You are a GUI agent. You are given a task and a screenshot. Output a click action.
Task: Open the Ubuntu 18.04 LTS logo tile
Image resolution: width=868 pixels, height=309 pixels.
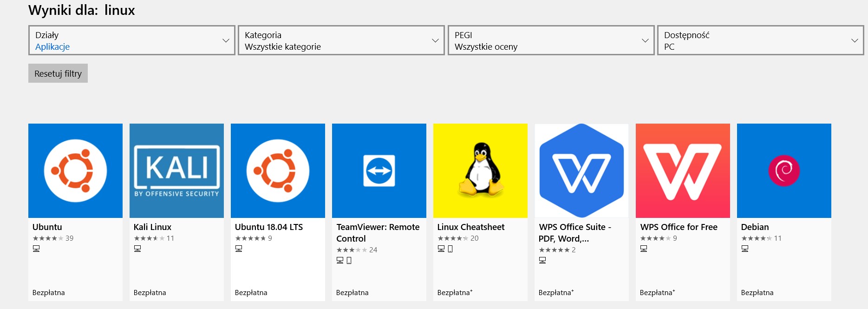[x=278, y=171]
